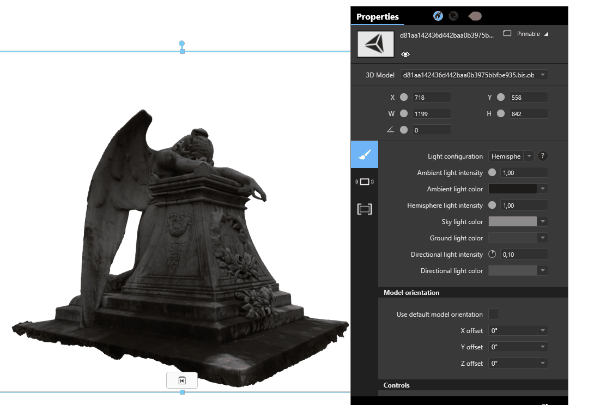600x405 pixels.
Task: Open the Primitive dropdown
Action: pyautogui.click(x=533, y=34)
